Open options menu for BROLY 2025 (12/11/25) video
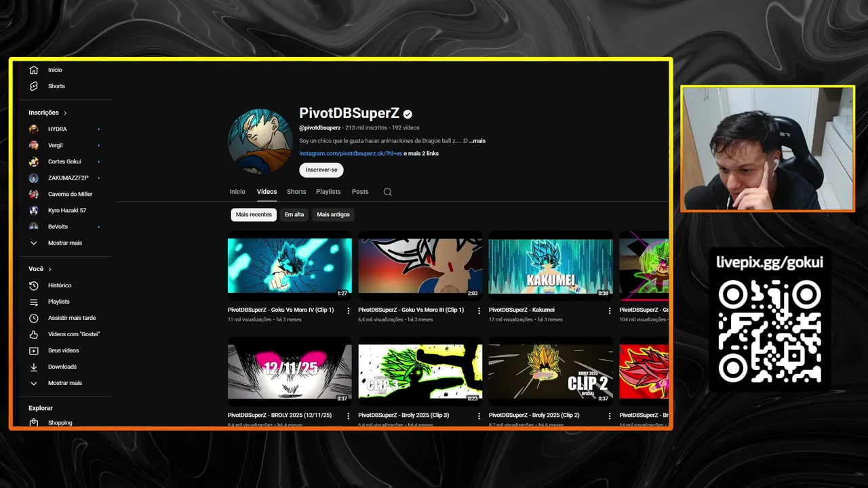The width and height of the screenshot is (868, 488). 349,415
